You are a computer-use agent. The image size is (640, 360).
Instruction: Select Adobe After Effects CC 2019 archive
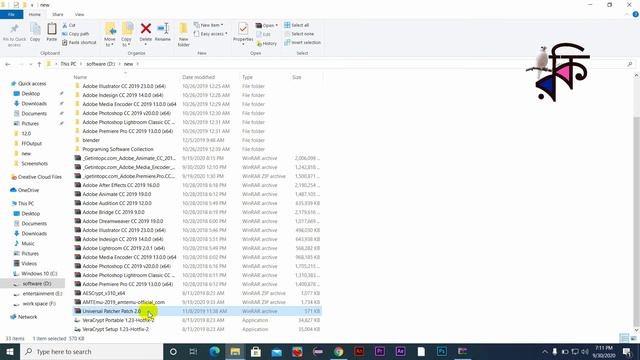click(x=121, y=185)
